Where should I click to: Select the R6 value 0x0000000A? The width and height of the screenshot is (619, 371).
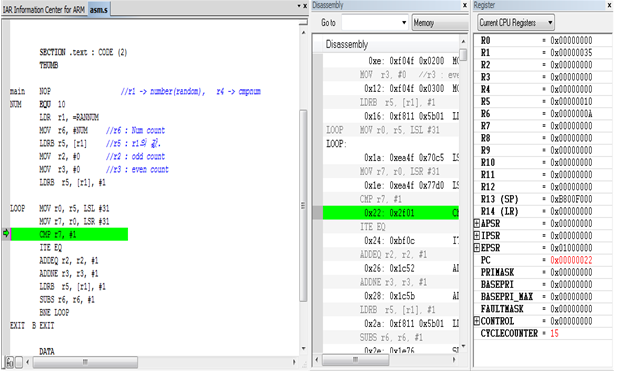coord(571,114)
